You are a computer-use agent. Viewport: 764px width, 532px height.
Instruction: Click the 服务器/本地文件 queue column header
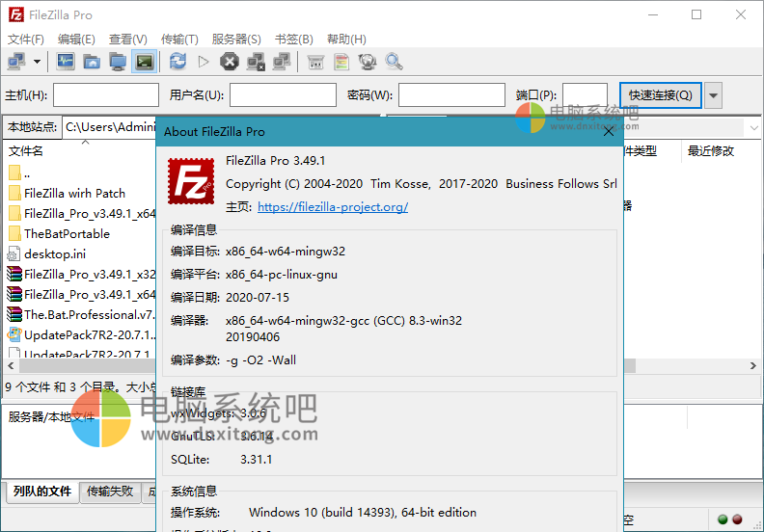pos(51,417)
